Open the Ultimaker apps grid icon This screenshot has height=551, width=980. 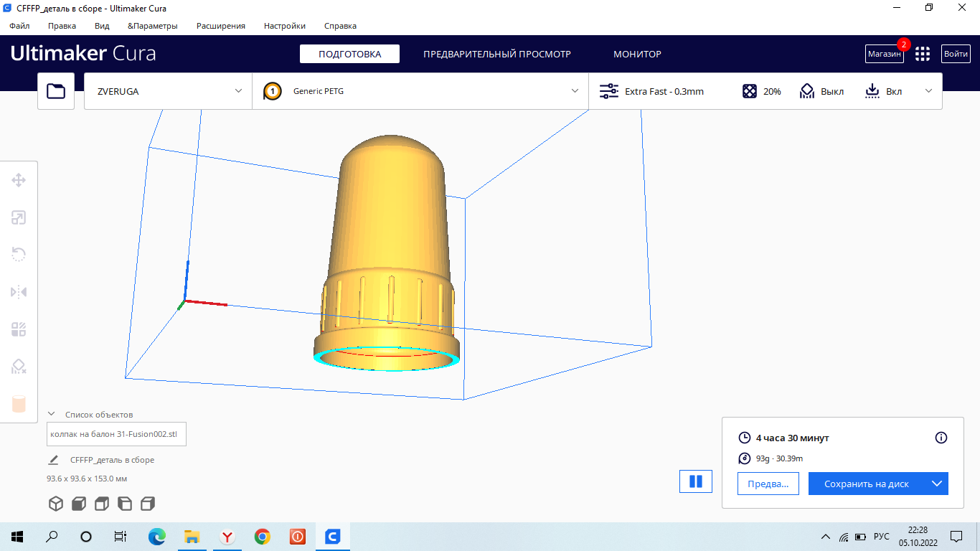tap(923, 54)
